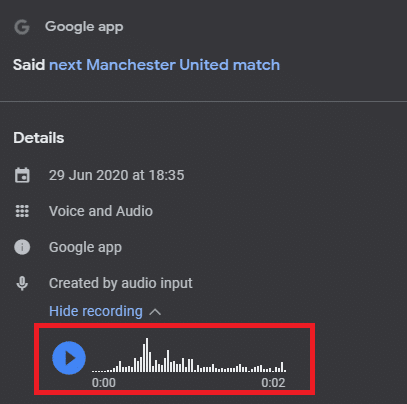Open the 'next Manchester United match' query link
407x404 pixels.
click(x=164, y=65)
